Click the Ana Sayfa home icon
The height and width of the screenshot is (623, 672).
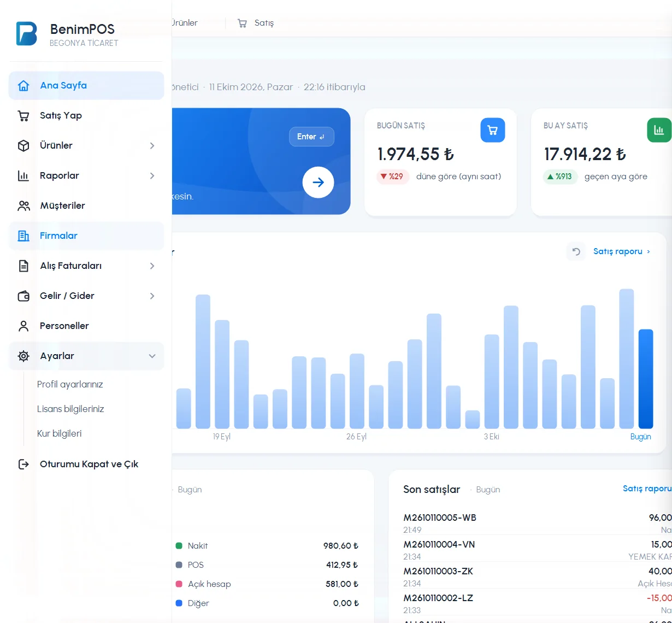[23, 86]
